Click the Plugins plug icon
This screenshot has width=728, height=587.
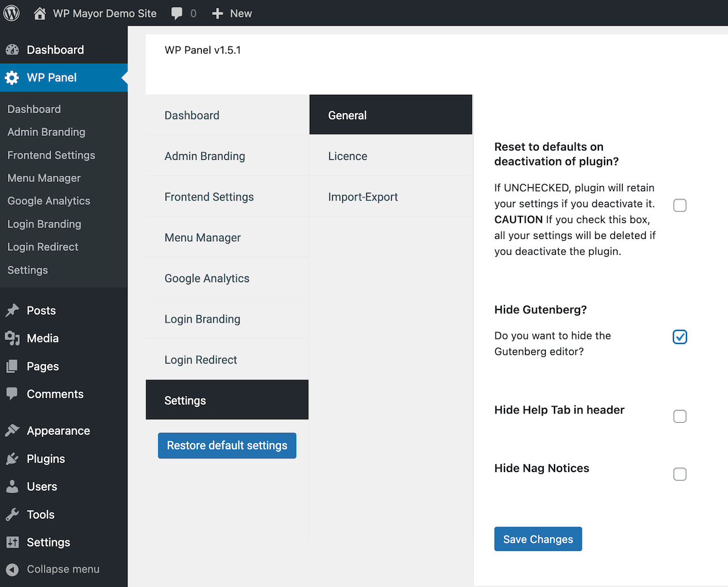coord(12,458)
